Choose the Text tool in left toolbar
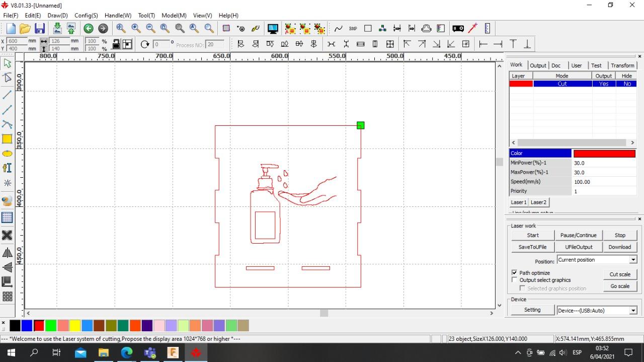 pos(7,168)
